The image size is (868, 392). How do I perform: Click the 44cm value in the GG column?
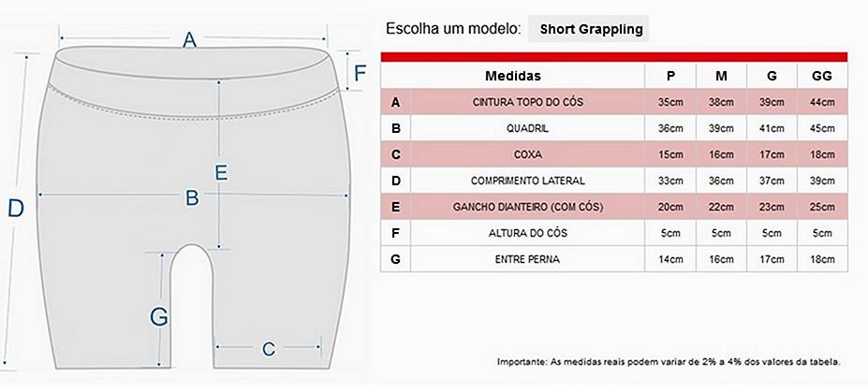pyautogui.click(x=822, y=102)
